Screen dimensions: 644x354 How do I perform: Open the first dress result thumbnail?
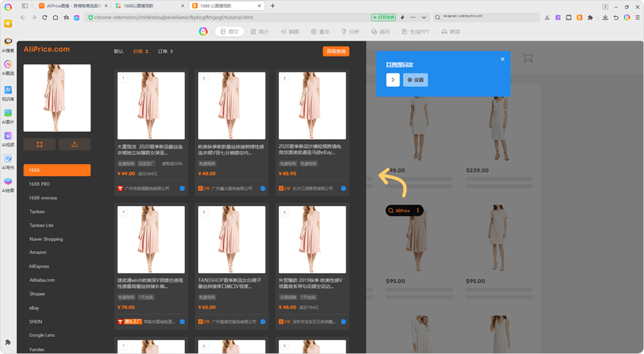[x=151, y=106]
